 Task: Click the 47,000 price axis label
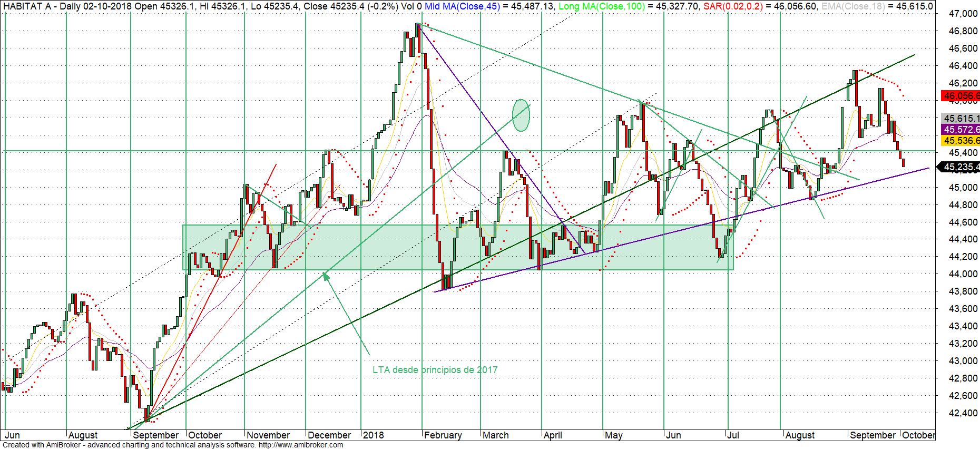(963, 14)
